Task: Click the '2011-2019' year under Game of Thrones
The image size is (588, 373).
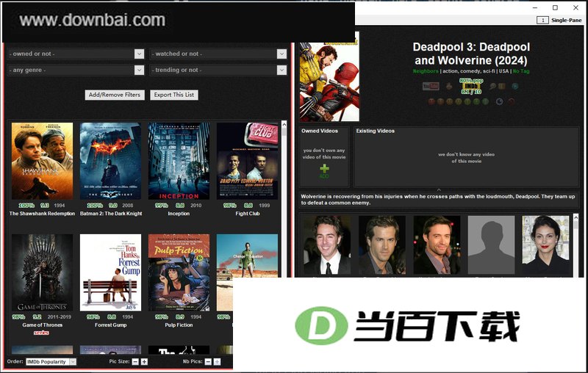Action: (x=60, y=316)
